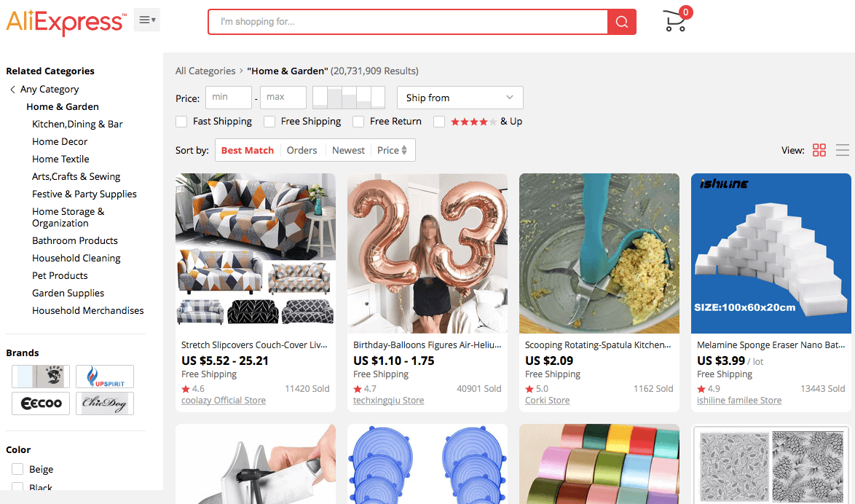
Task: Click the AliExpress logo
Action: (x=66, y=22)
